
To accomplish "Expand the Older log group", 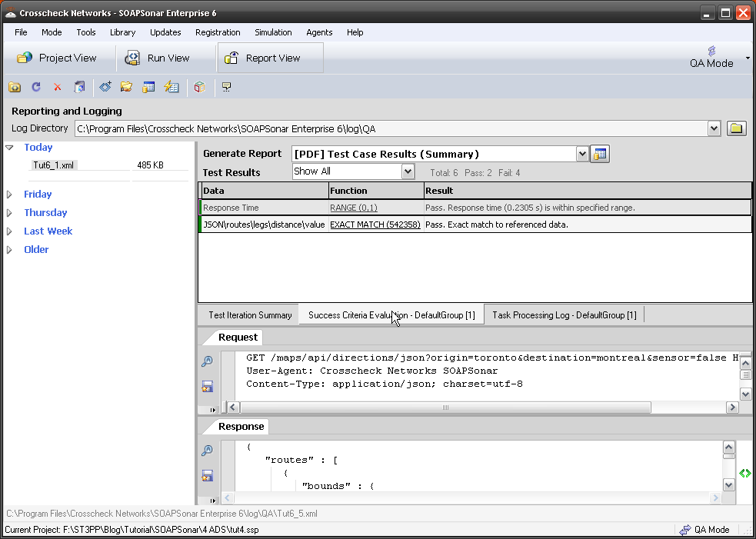I will (x=9, y=250).
